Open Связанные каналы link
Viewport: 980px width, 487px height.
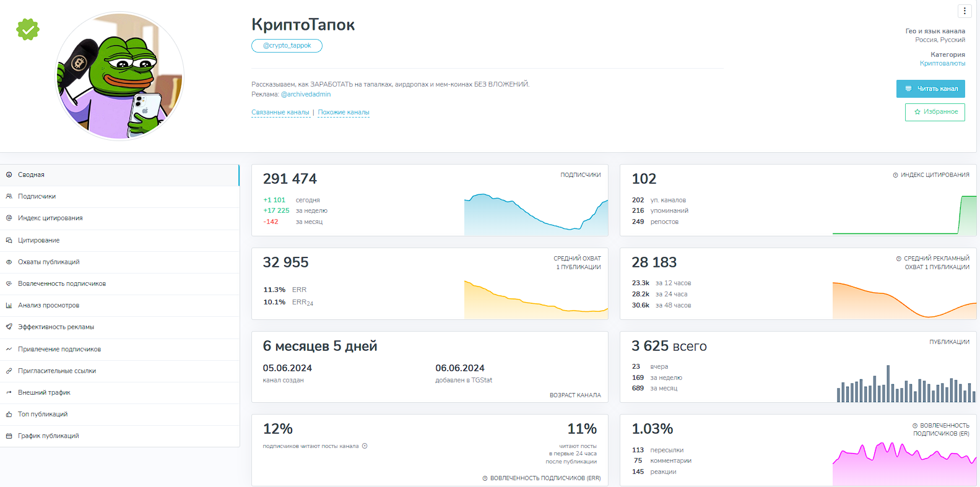(280, 113)
